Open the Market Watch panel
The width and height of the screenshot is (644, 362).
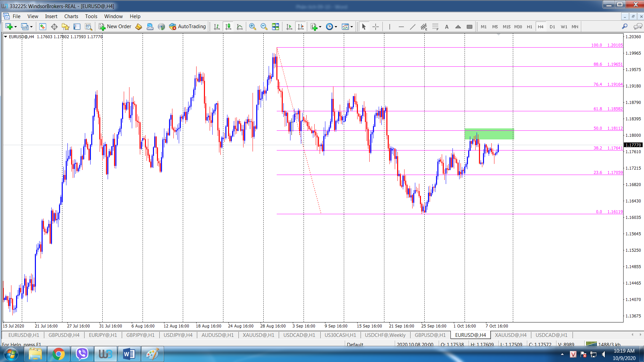43,26
